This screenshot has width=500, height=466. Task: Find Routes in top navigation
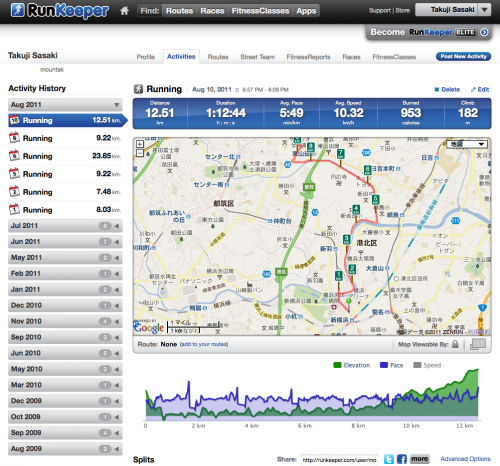[179, 11]
